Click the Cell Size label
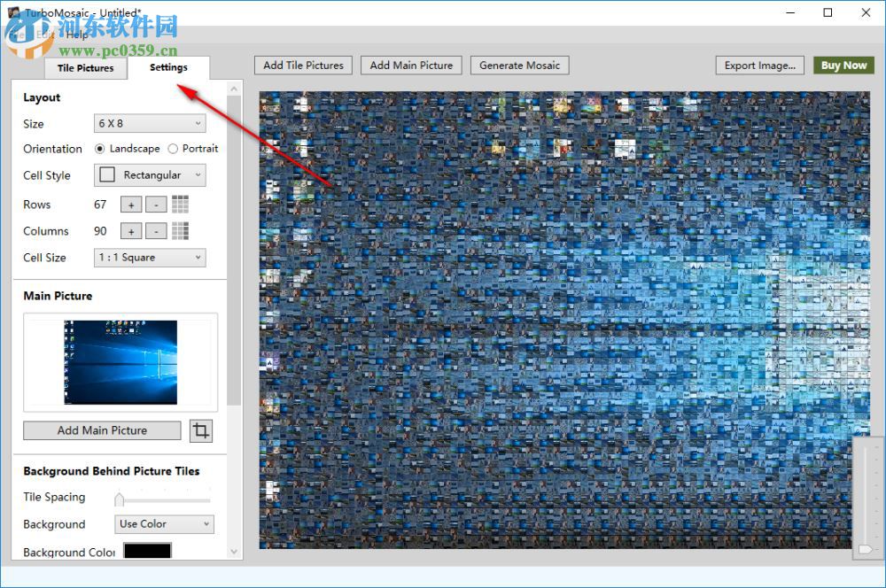The width and height of the screenshot is (886, 588). coord(44,258)
